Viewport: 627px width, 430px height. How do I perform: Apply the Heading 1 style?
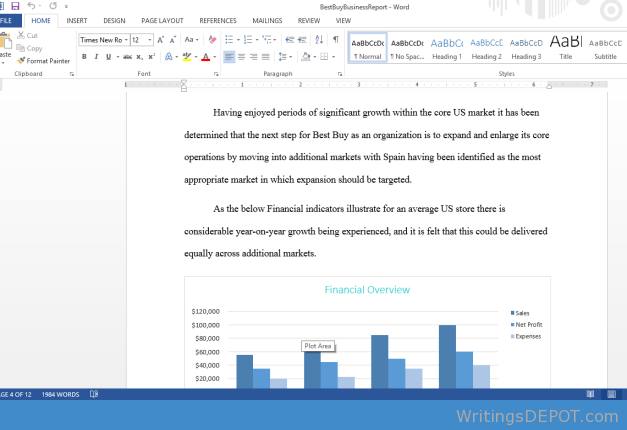pos(447,48)
